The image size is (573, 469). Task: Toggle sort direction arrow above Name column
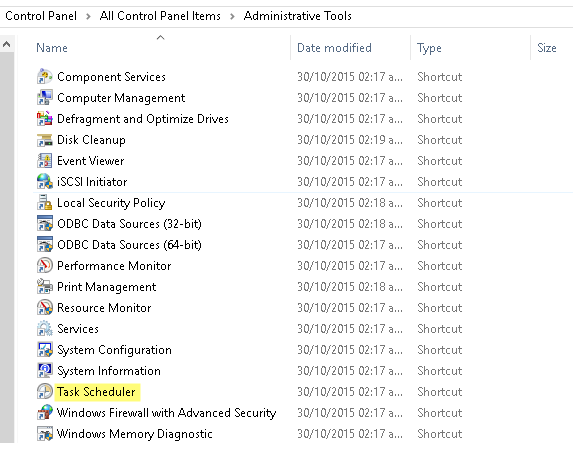tap(160, 37)
